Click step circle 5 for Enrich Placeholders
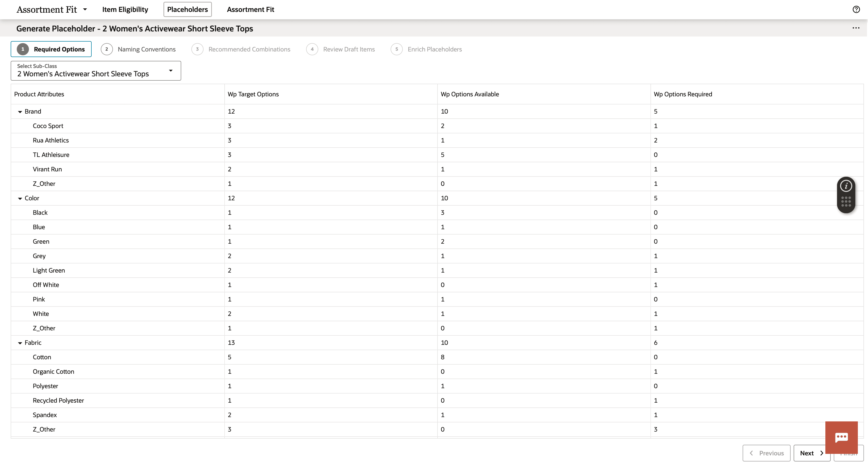868x464 pixels. tap(397, 49)
